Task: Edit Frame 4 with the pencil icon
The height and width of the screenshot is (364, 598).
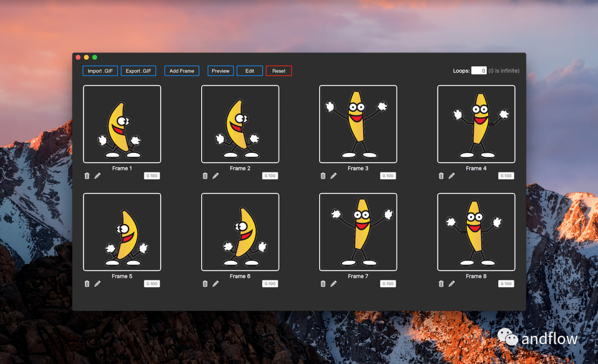Action: [452, 175]
